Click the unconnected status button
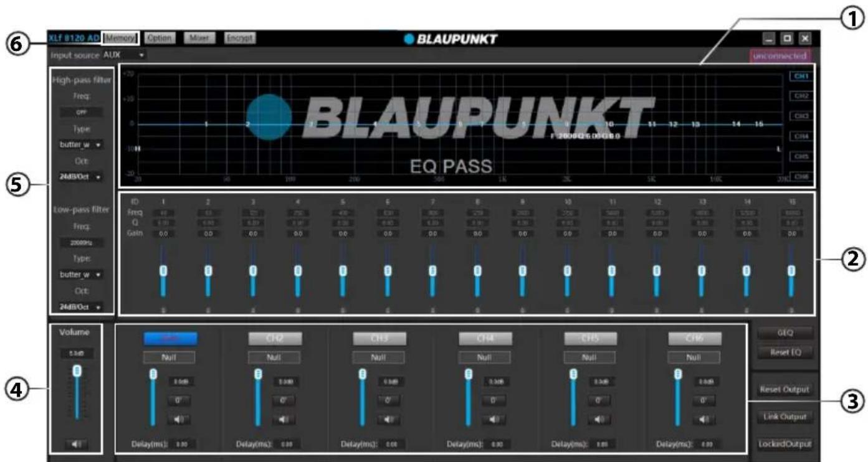 [x=781, y=55]
